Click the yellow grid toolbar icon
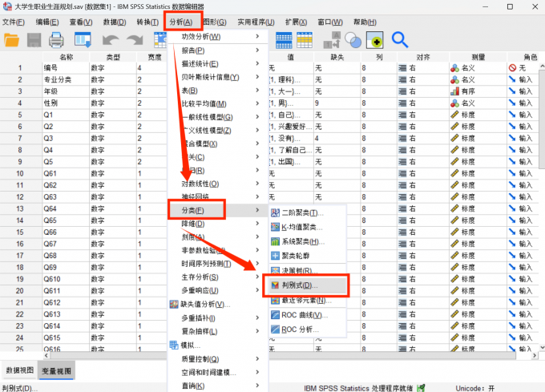This screenshot has height=392, width=545. point(305,40)
